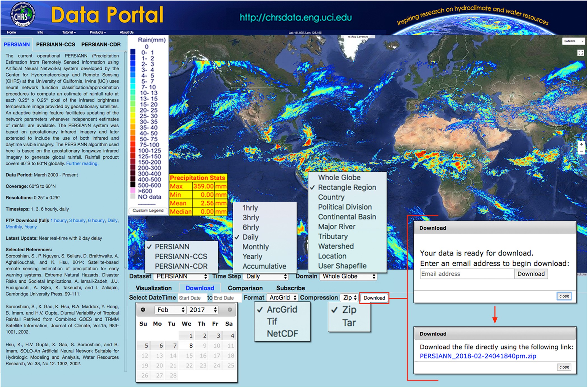The height and width of the screenshot is (388, 588).
Task: Open the Monthly FTP link
Action: 14,227
